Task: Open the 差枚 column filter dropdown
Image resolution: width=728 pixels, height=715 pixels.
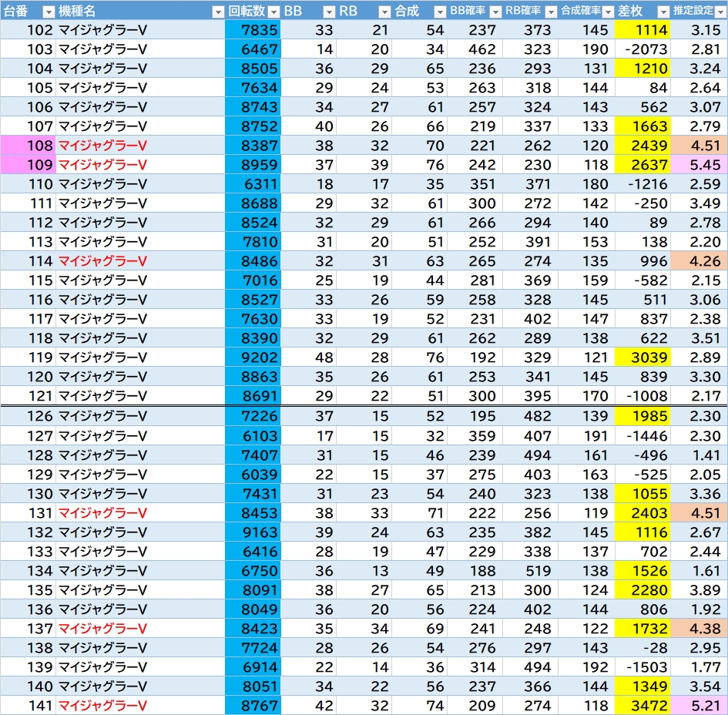Action: click(x=664, y=12)
